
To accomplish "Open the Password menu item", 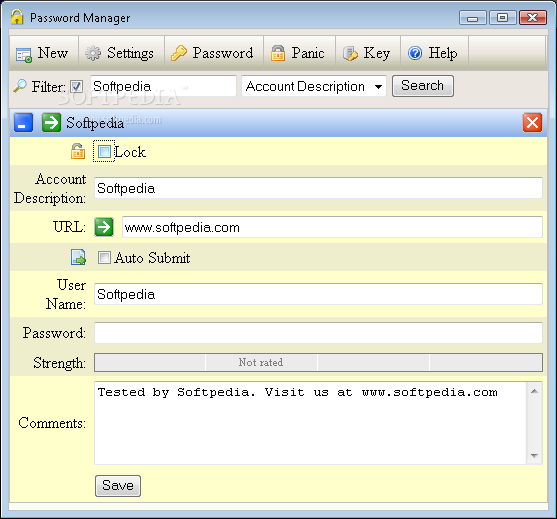I will [x=214, y=53].
